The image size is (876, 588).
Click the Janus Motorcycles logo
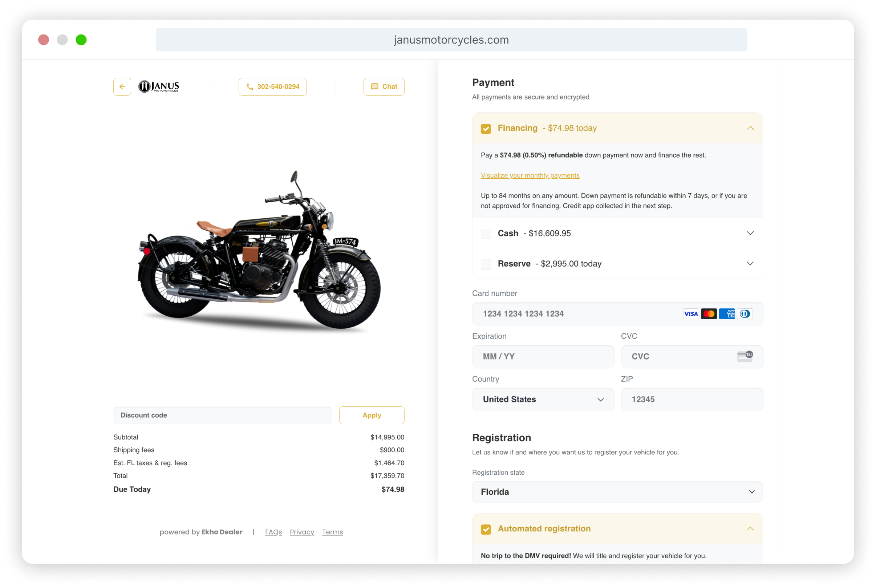tap(159, 87)
